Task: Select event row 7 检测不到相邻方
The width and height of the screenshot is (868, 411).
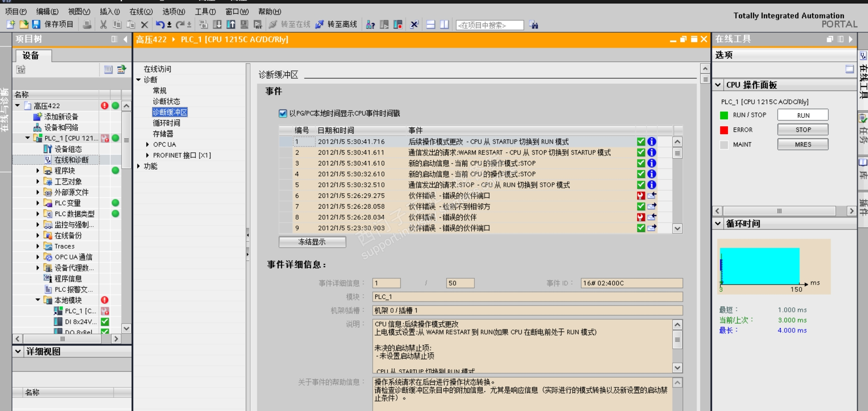Action: (476, 206)
